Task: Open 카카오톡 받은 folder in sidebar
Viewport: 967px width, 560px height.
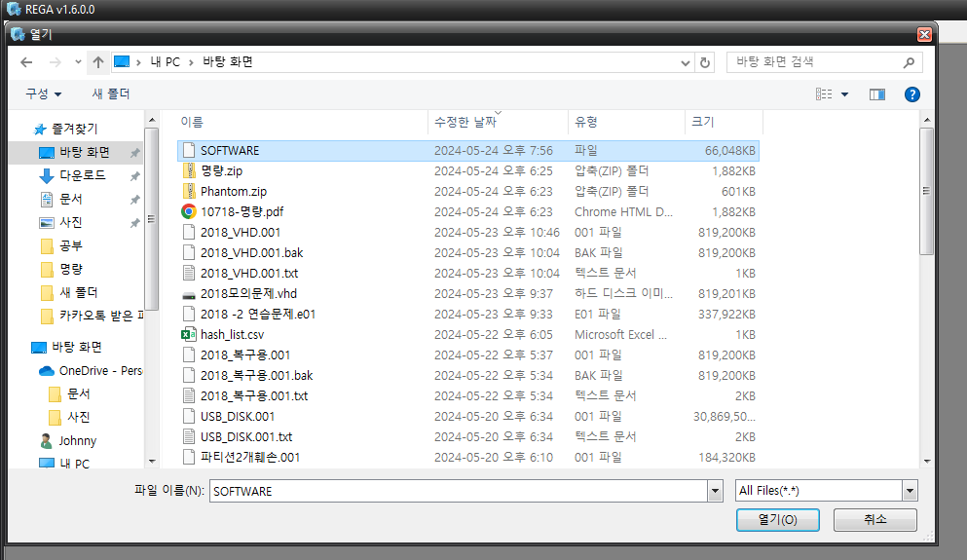Action: click(x=92, y=316)
